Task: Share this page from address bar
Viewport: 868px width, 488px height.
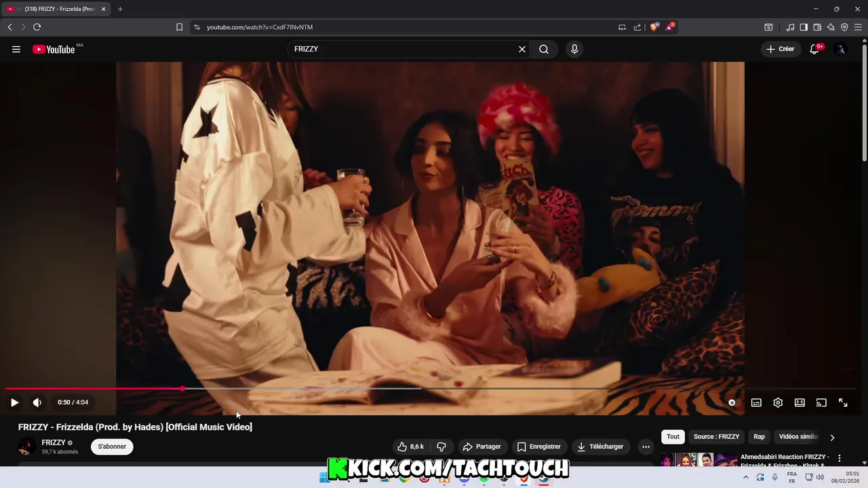Action: (637, 27)
